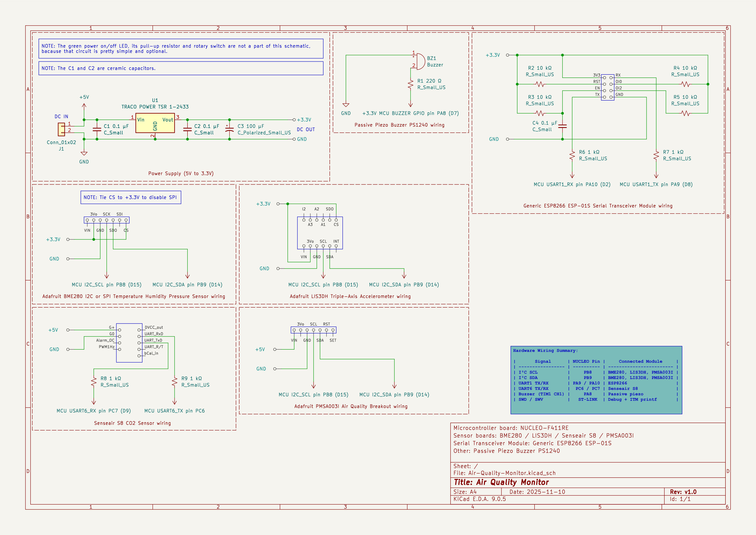Click the Adafruit BME280 wiring caption
Image resolution: width=756 pixels, height=535 pixels.
click(x=134, y=297)
